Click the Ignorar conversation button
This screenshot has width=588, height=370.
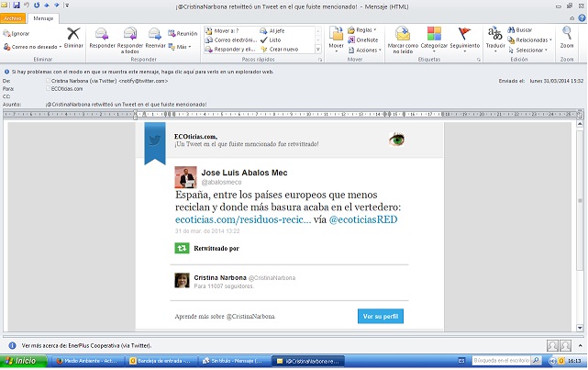pos(17,33)
